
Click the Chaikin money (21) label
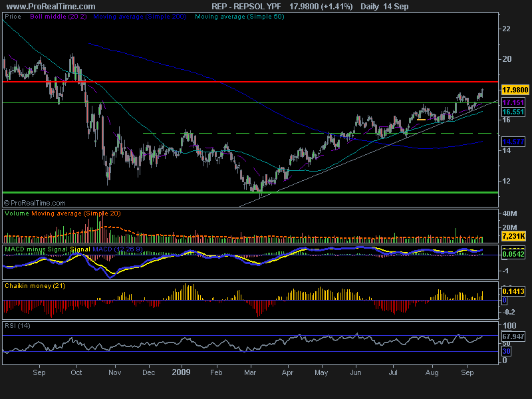[x=35, y=286]
